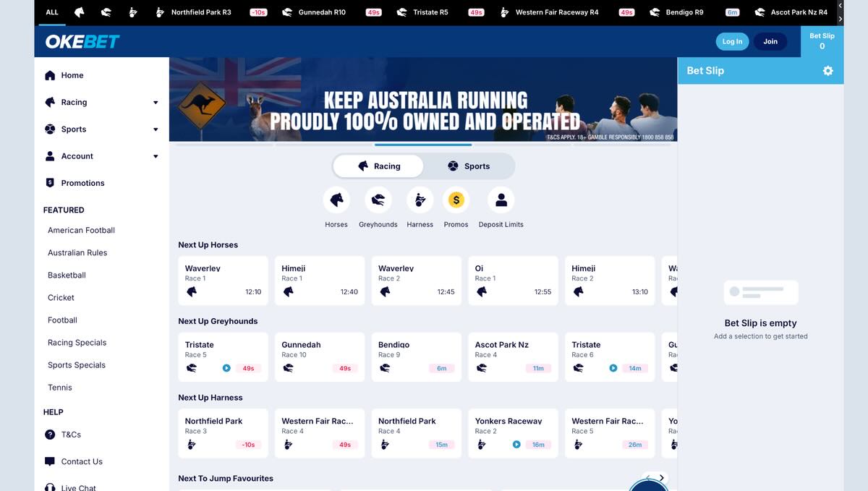Select the ALL tab in the races bar

pyautogui.click(x=51, y=12)
